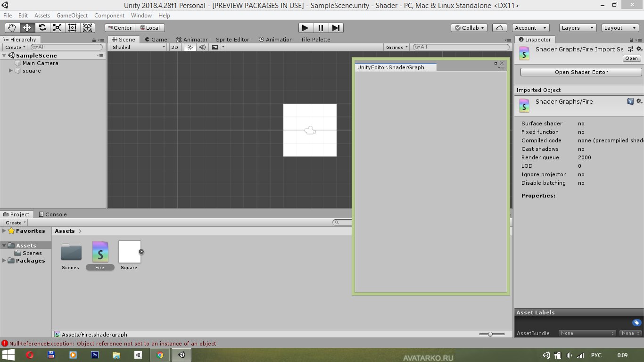Expand the Favorites group
Screen dimensions: 644x362
point(4,231)
